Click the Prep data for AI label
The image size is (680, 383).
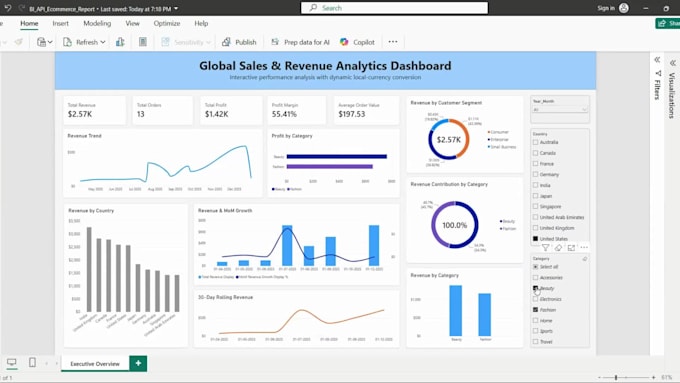pos(307,42)
